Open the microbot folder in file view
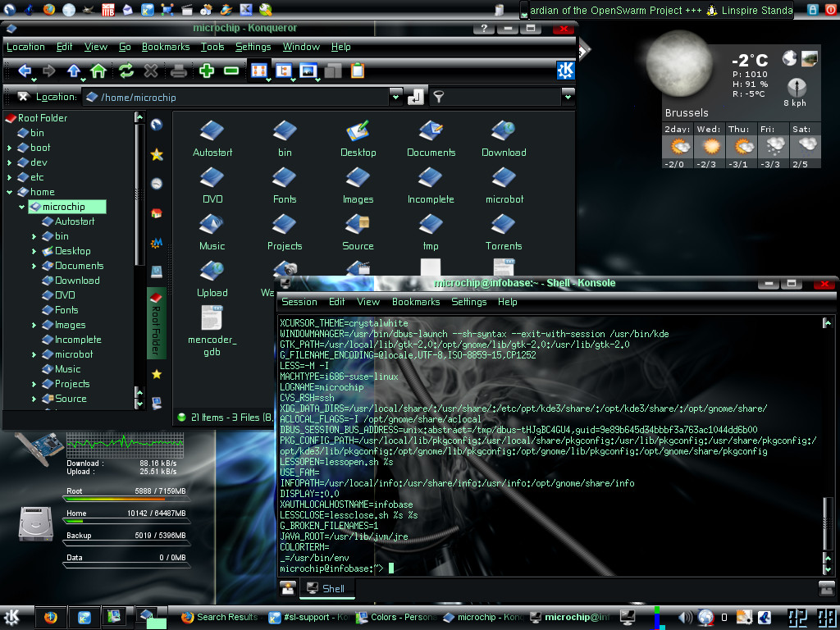 coord(504,185)
